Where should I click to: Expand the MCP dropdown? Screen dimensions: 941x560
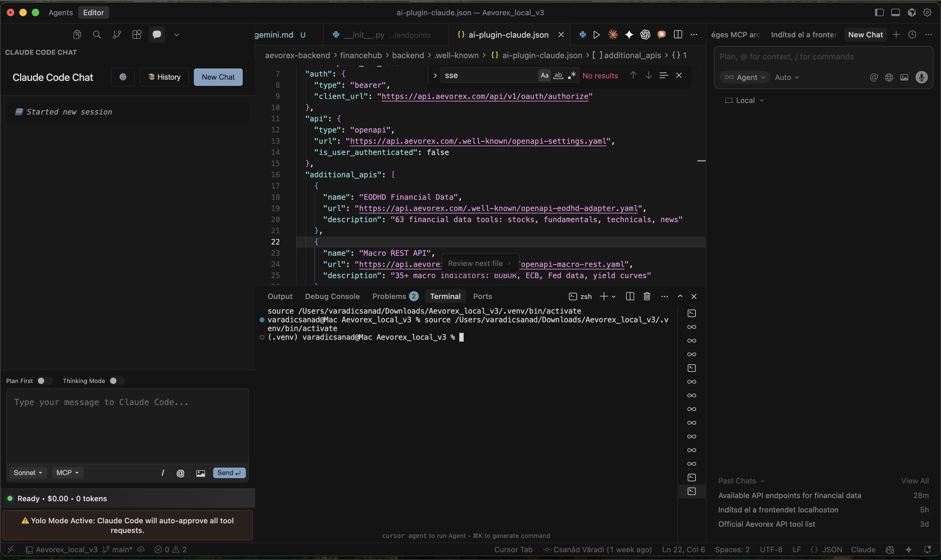click(68, 473)
